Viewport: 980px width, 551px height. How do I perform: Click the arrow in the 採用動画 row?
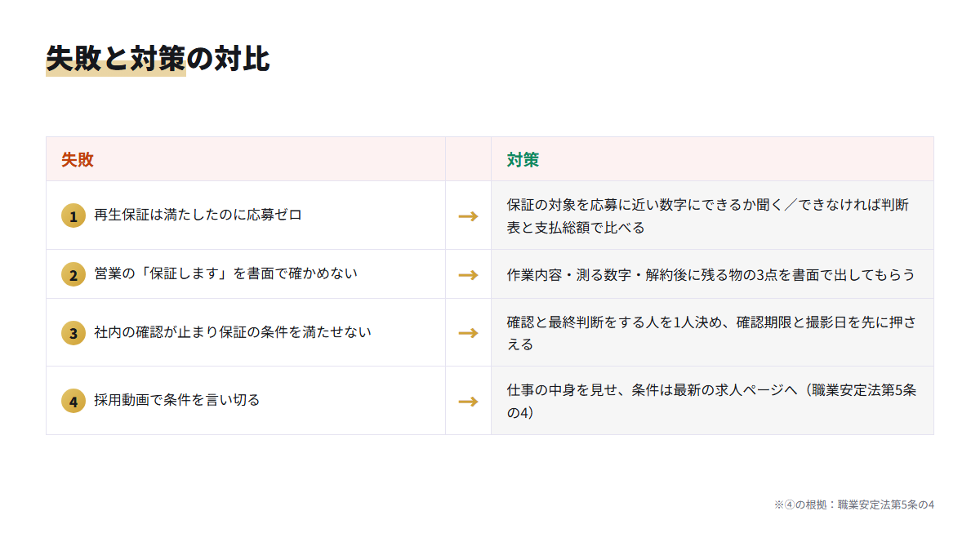click(468, 401)
